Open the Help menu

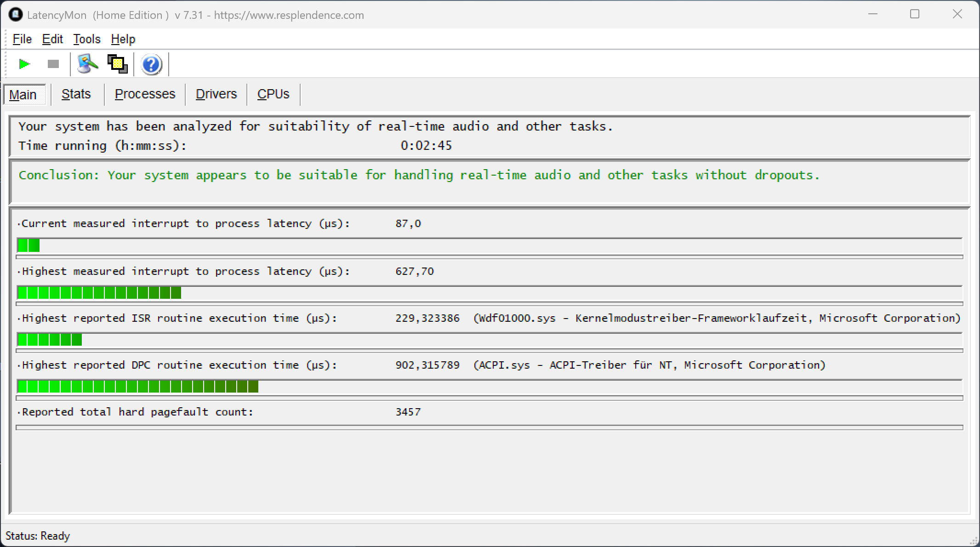click(123, 39)
